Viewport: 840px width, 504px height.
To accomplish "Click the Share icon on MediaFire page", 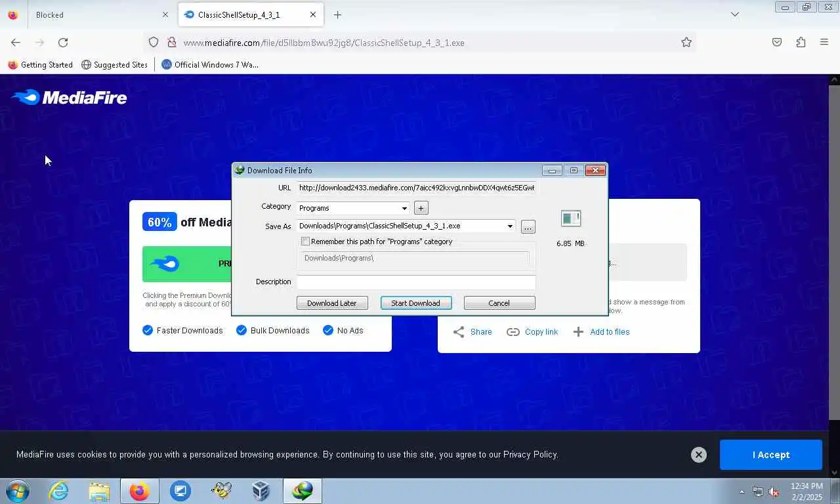I will click(x=459, y=332).
